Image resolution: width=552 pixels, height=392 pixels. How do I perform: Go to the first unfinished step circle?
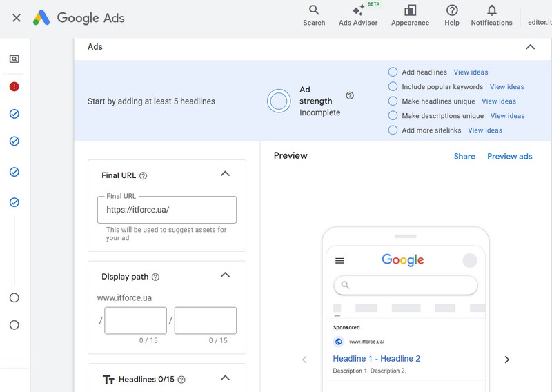tap(14, 297)
